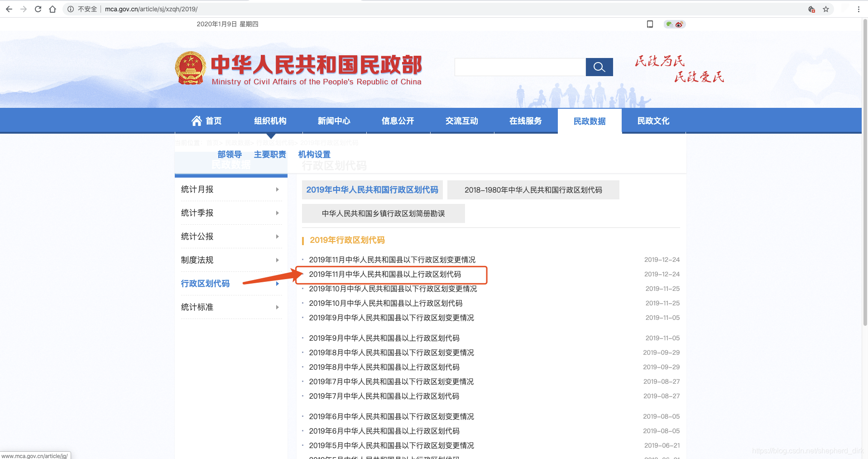Click the blocked cookies icon in address bar
Image resolution: width=868 pixels, height=459 pixels.
click(811, 9)
